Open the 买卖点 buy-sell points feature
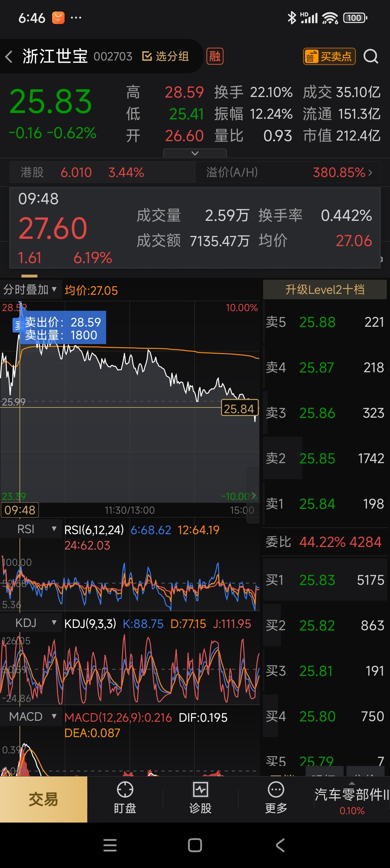Viewport: 390px width, 868px height. 329,56
